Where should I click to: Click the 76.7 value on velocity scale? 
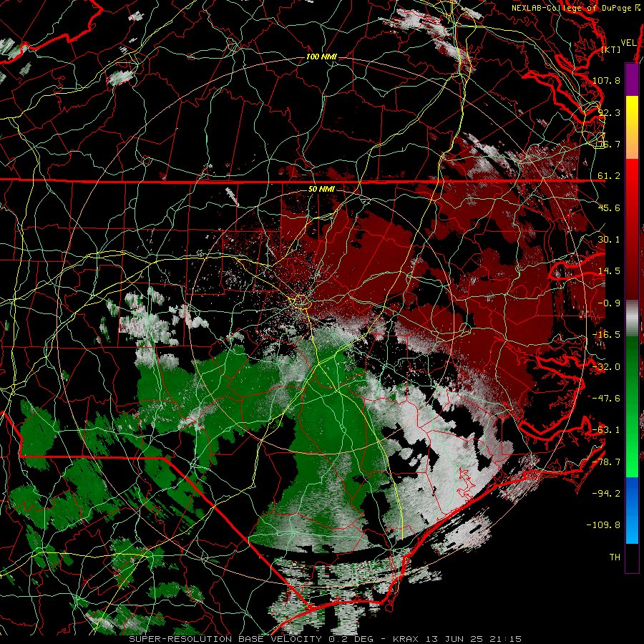(609, 144)
